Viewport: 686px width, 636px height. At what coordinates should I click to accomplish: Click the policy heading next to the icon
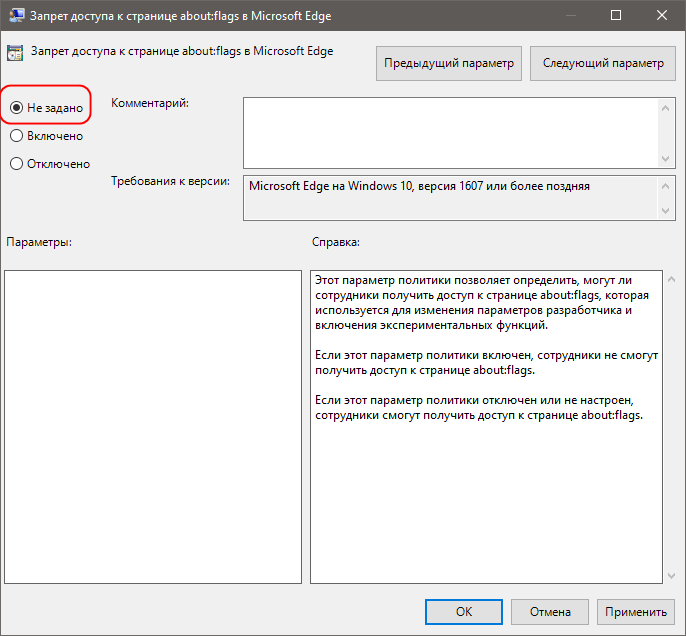pyautogui.click(x=182, y=51)
